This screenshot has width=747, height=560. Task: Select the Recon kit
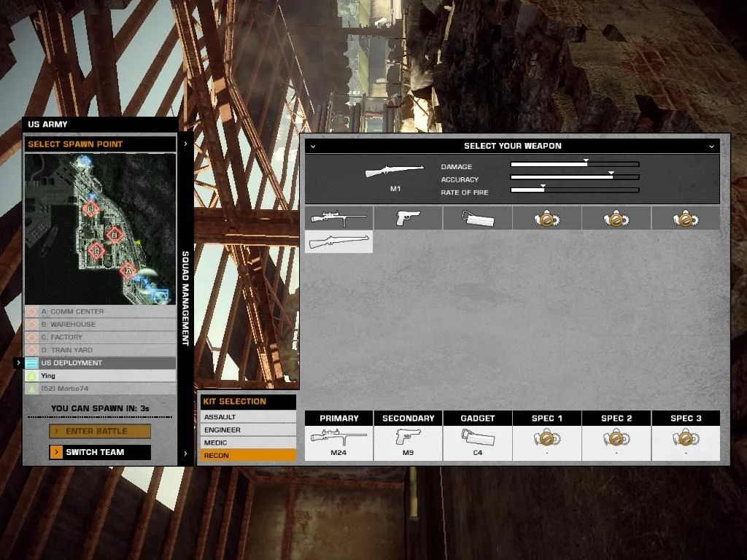click(248, 455)
